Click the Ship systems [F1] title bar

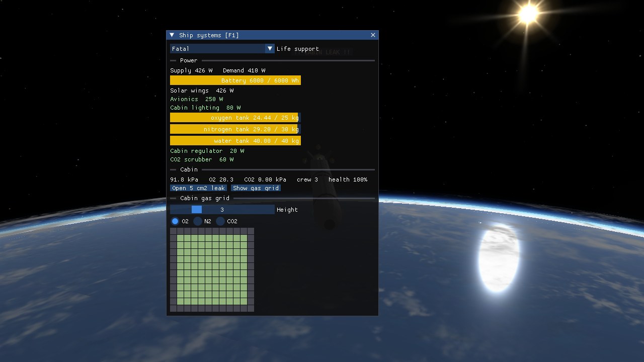(x=272, y=35)
